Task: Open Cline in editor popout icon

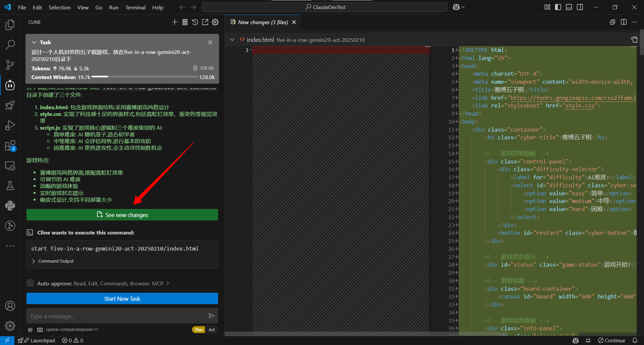Action: point(205,22)
